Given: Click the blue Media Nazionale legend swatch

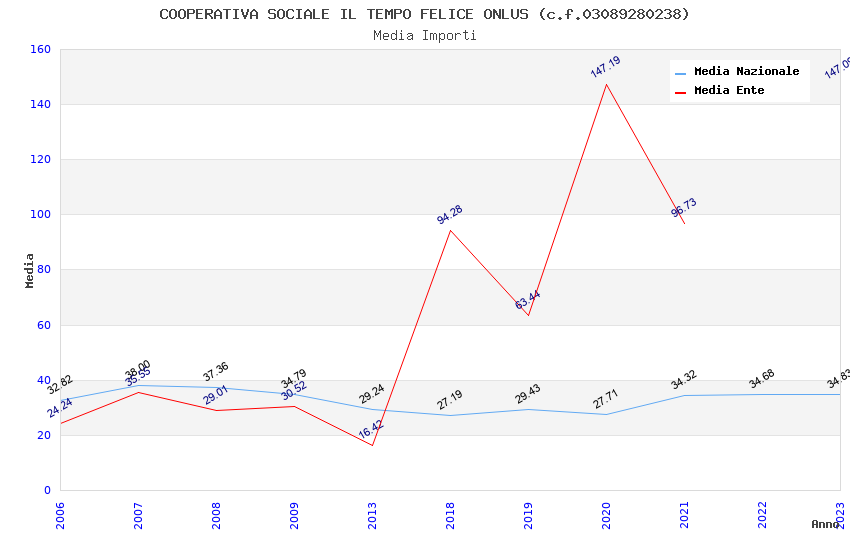Looking at the screenshot, I should pyautogui.click(x=680, y=73).
